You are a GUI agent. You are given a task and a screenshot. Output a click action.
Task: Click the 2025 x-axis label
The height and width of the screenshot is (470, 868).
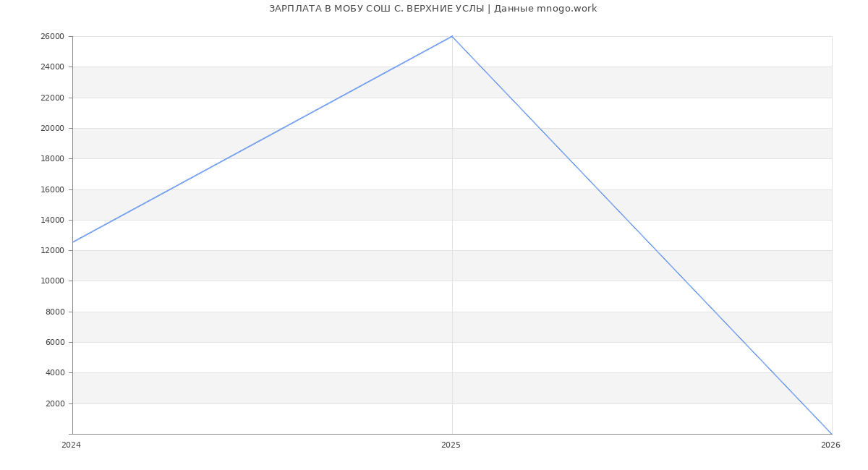pos(451,445)
